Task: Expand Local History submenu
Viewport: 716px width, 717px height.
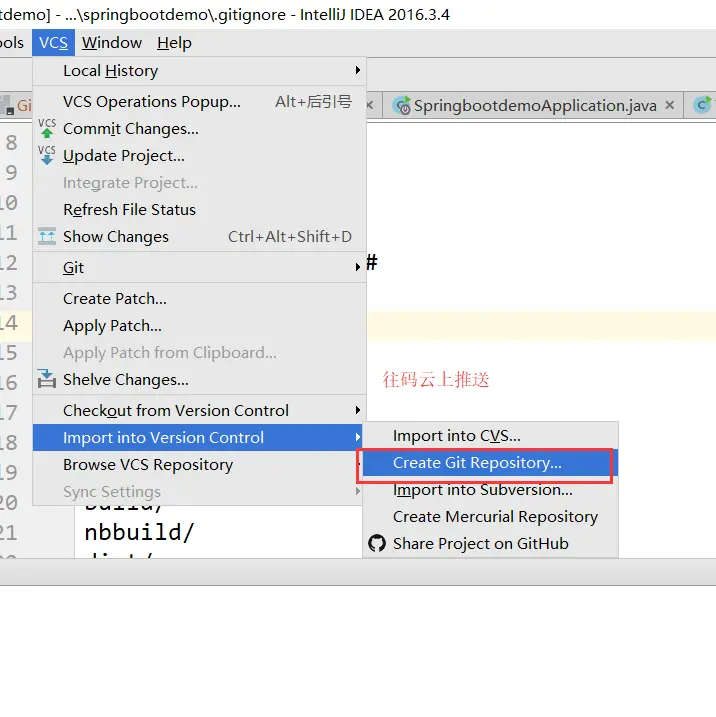Action: pos(199,71)
